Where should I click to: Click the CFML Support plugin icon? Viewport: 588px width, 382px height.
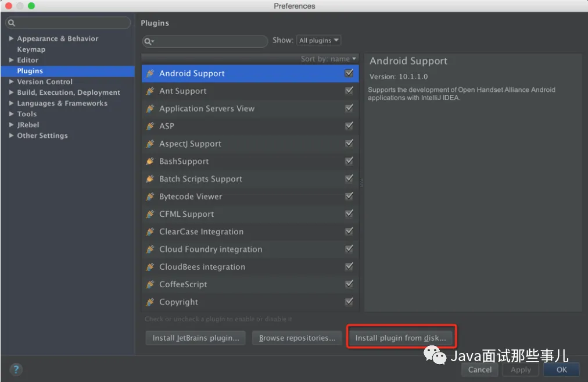150,214
